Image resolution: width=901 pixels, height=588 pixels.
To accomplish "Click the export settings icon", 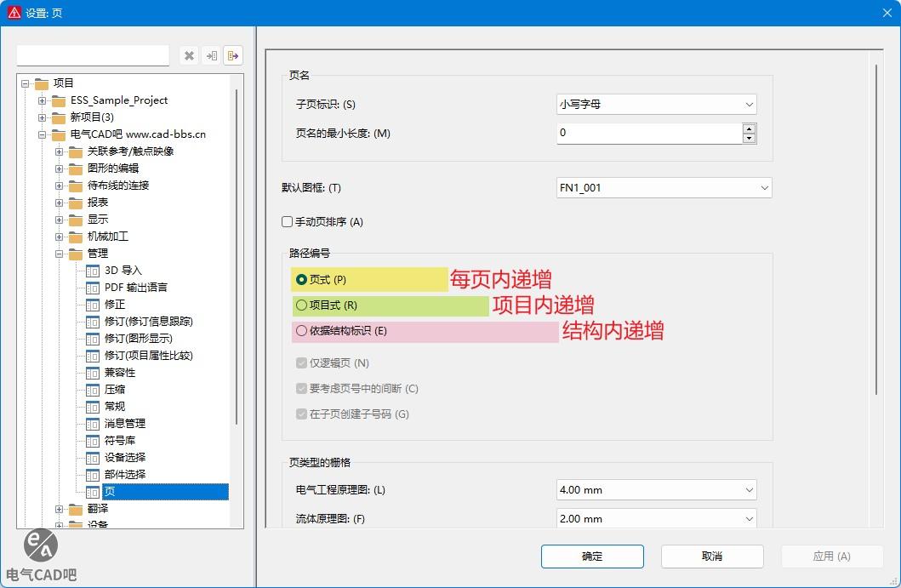I will click(233, 56).
